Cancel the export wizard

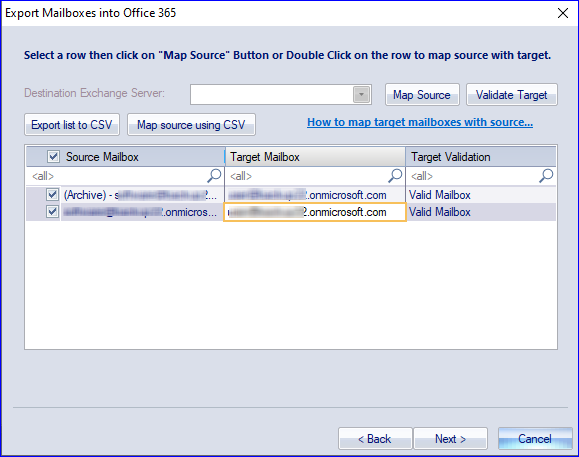(x=535, y=439)
